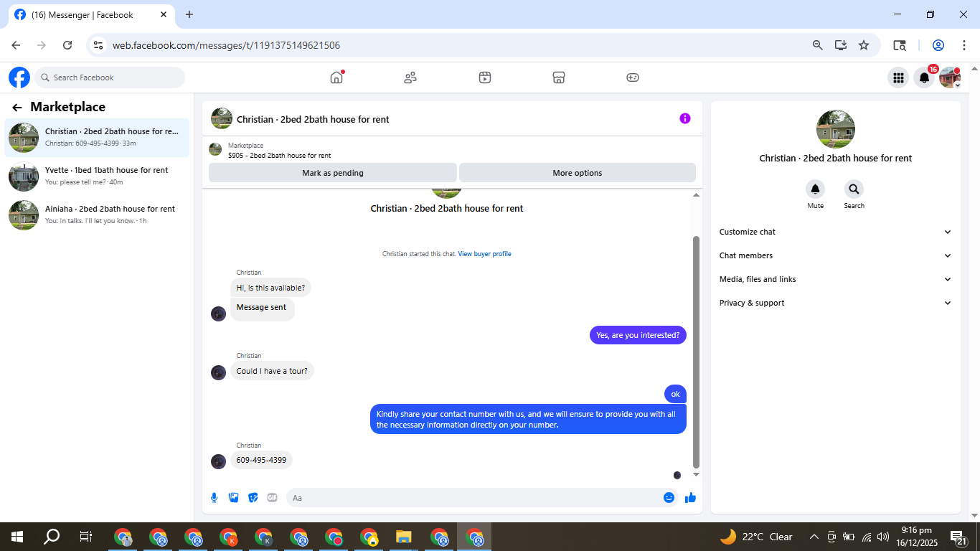
Task: Open the emoji picker in message box
Action: [x=669, y=498]
